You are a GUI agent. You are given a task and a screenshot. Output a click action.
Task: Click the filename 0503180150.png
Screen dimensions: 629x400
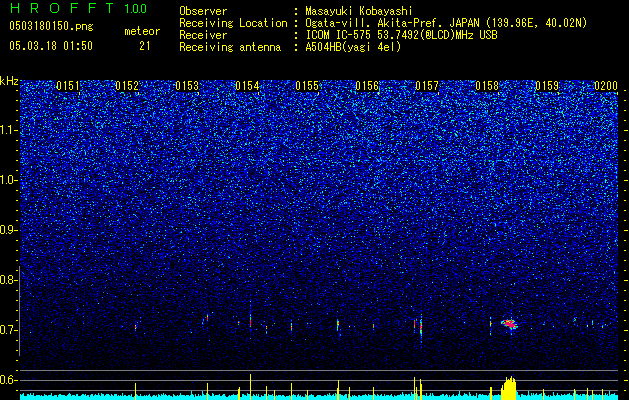click(x=51, y=26)
